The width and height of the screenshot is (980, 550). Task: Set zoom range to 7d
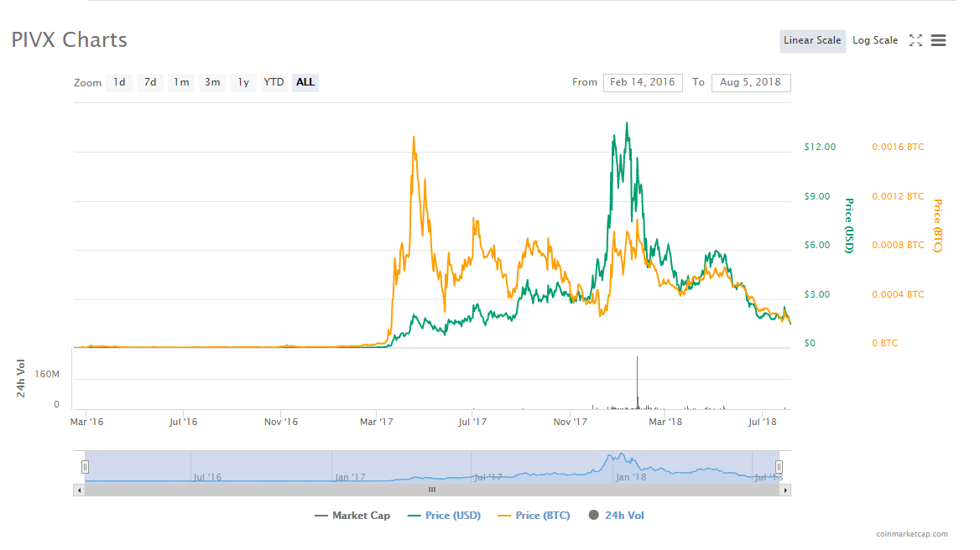click(x=150, y=82)
